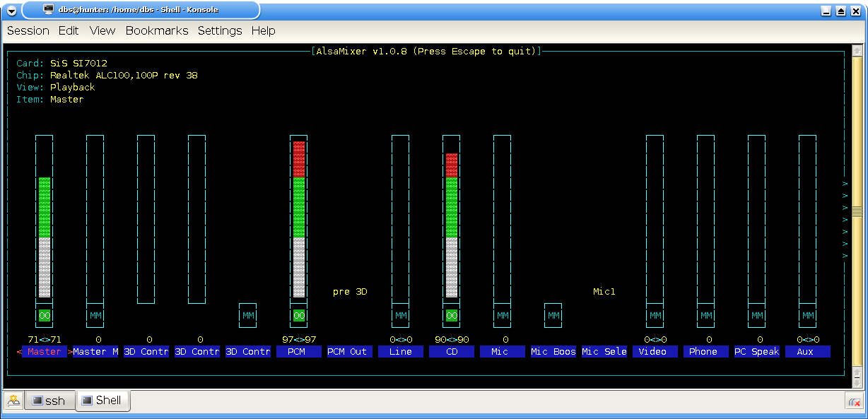Open the Session menu

tap(28, 31)
